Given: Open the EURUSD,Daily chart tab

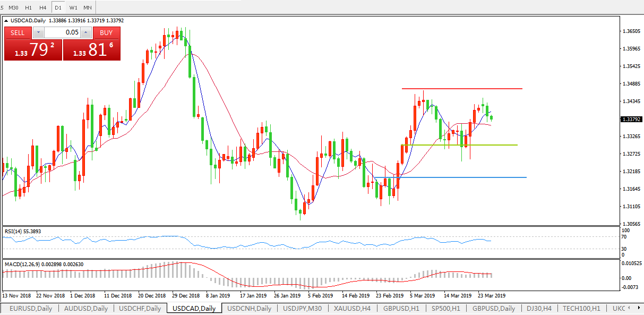Looking at the screenshot, I should [30, 308].
